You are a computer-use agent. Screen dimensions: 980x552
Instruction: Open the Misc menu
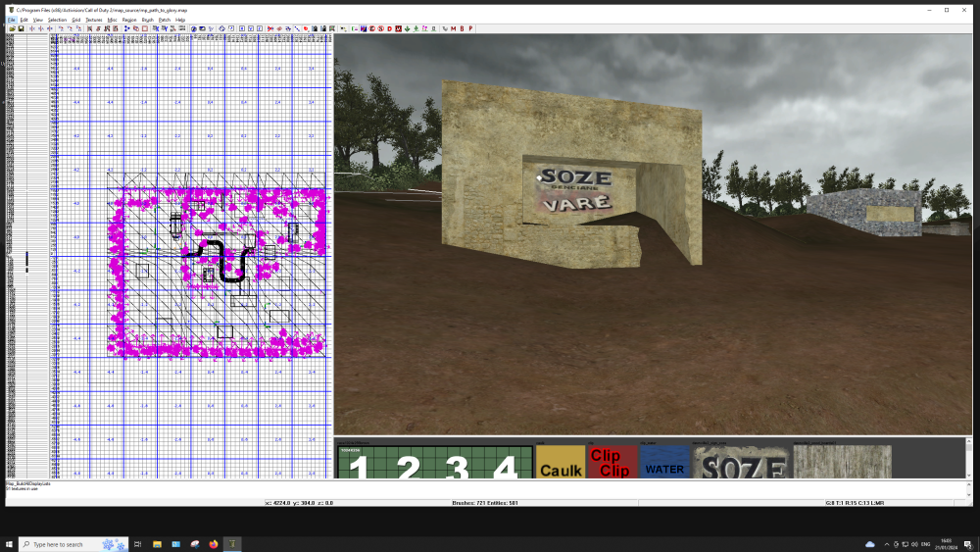point(112,20)
